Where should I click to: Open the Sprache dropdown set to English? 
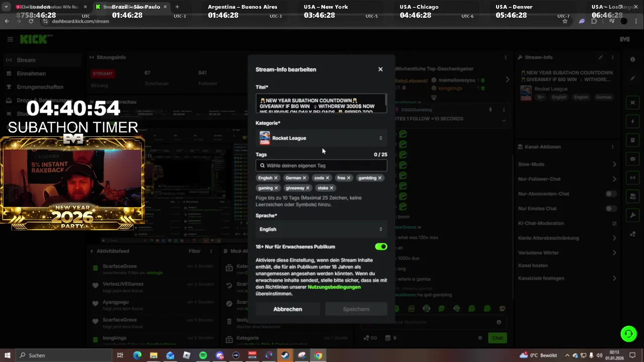(321, 229)
